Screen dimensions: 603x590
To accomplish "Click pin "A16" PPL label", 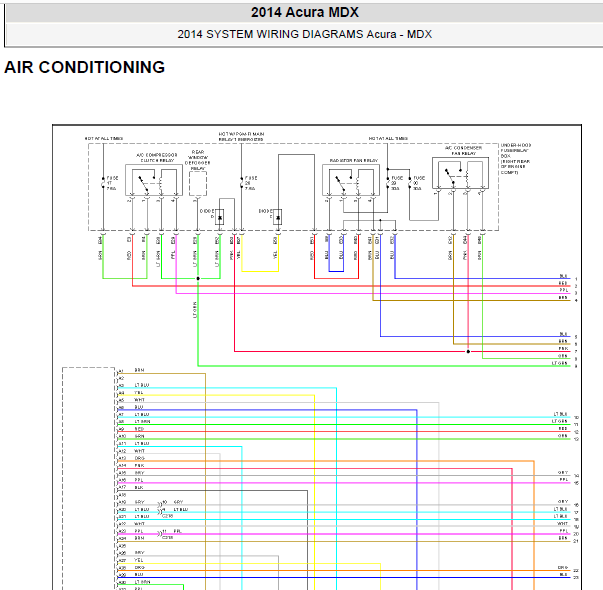I will (x=131, y=480).
